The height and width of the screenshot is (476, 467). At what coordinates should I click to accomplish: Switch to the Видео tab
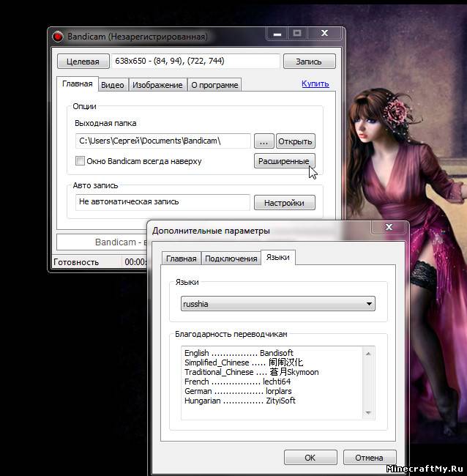[112, 85]
